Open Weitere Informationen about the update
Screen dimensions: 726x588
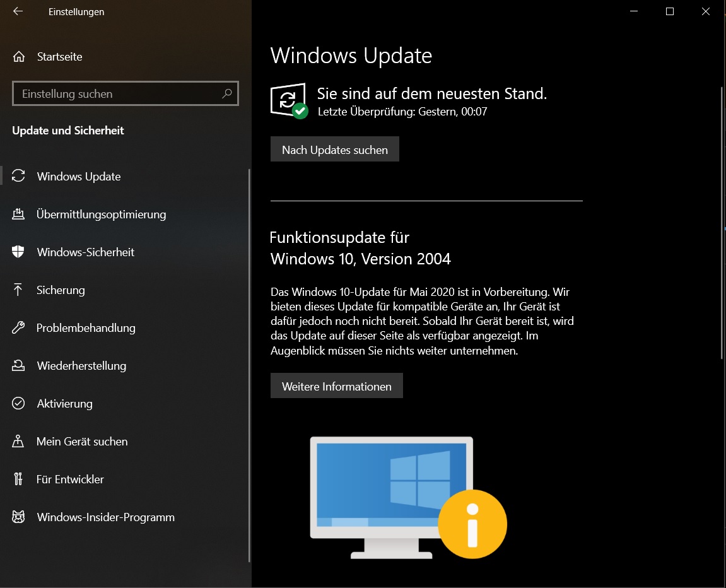point(336,385)
